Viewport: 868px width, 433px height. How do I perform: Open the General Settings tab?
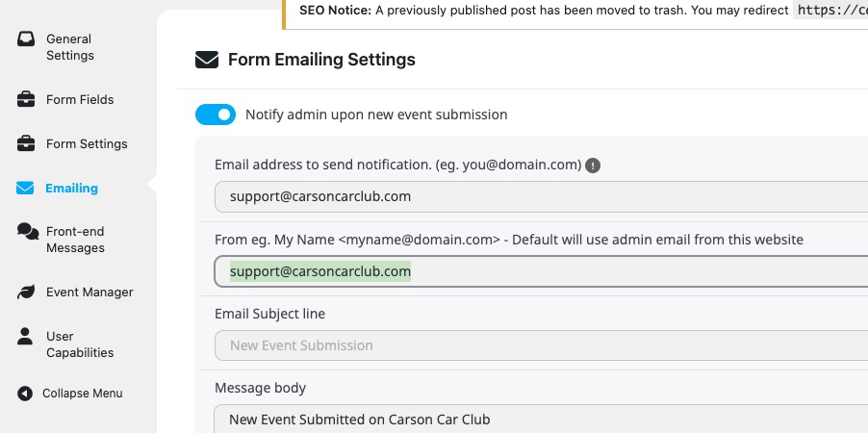pos(69,47)
